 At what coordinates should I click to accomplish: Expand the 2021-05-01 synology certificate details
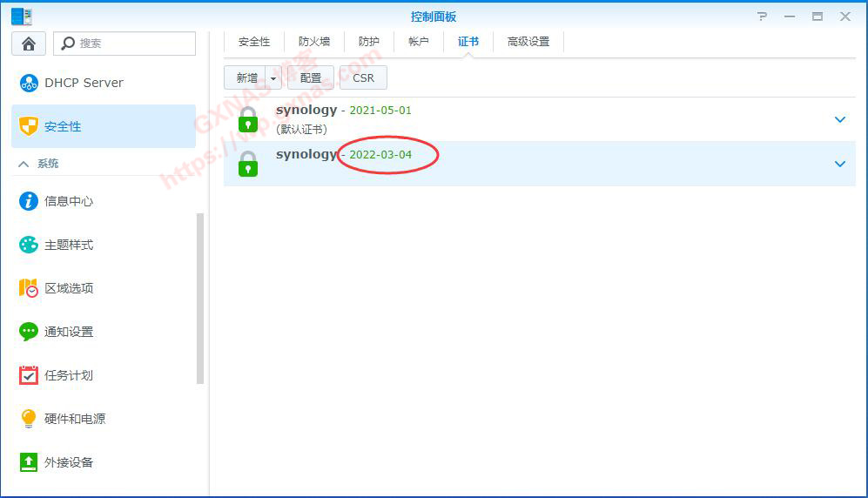(x=839, y=119)
